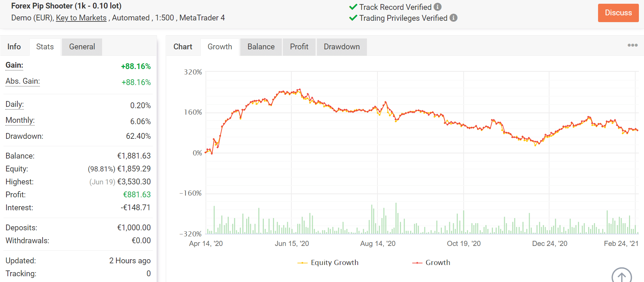Click the Track Record Verified checkmark
644x282 pixels.
353,7
